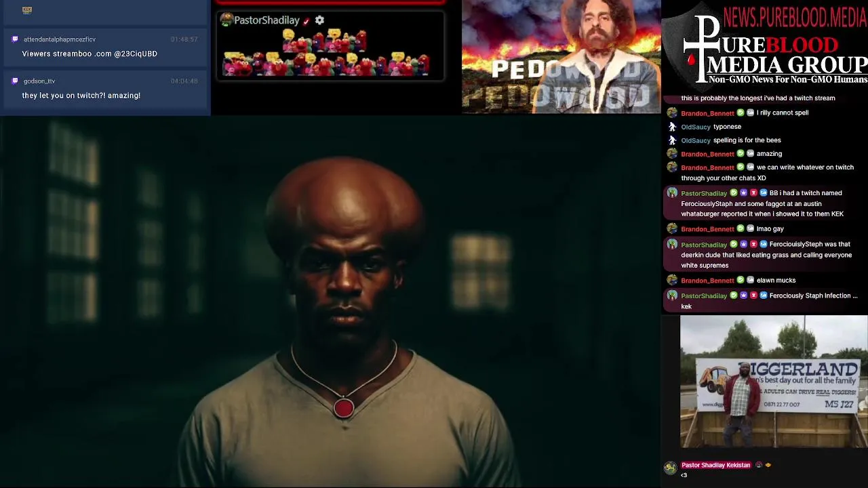
Task: Open the gear settings icon next to PastorShadilay
Action: coord(319,20)
